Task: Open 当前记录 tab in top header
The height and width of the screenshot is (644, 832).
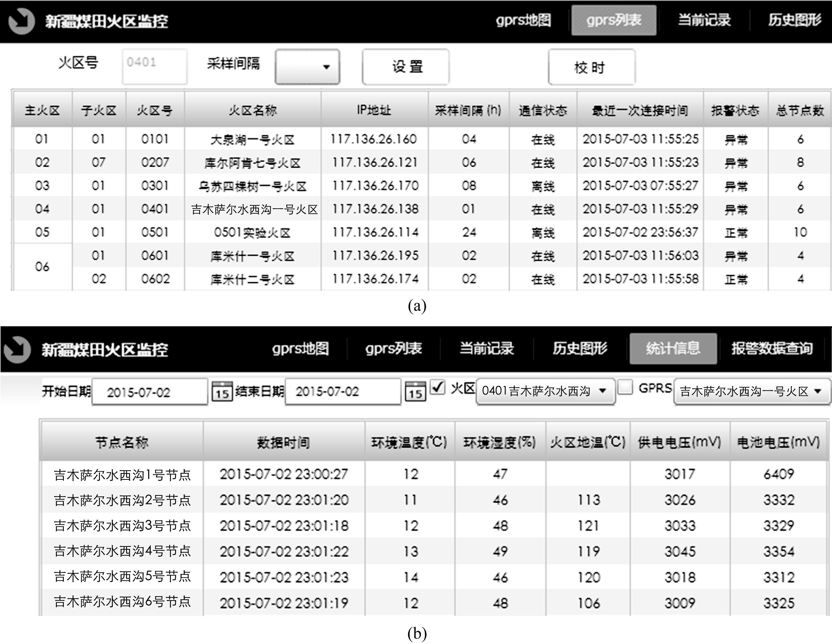Action: coord(704,21)
